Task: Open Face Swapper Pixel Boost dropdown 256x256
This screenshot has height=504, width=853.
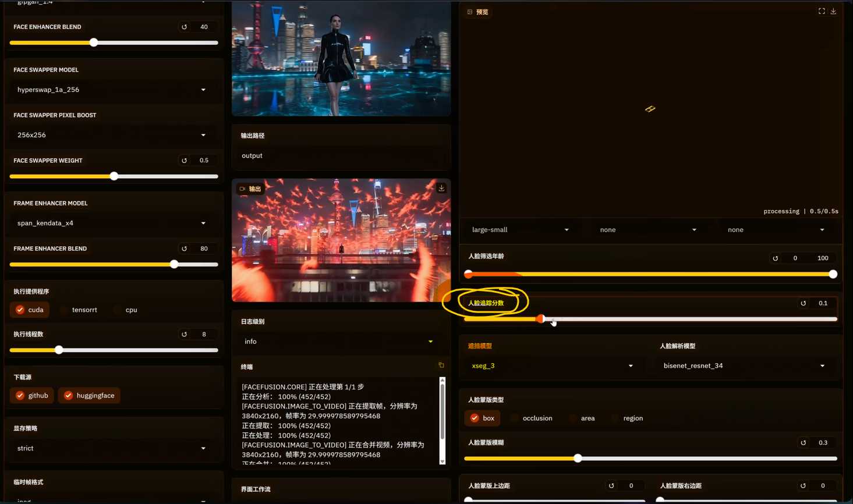Action: pos(112,135)
